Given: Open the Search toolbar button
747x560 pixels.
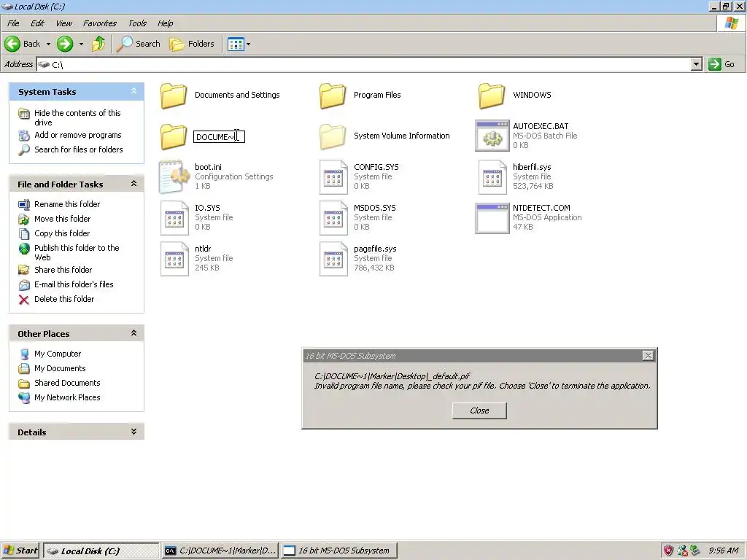Looking at the screenshot, I should [139, 44].
